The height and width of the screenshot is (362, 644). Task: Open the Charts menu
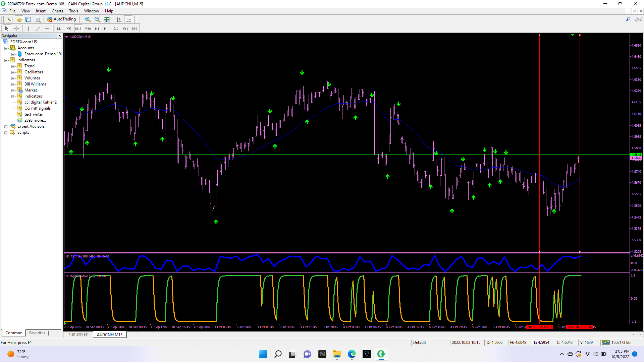[x=57, y=11]
